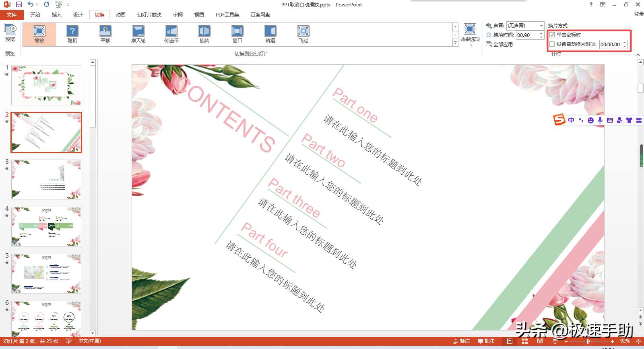The image size is (644, 349).
Task: Switch to reading view
Action: [x=540, y=341]
